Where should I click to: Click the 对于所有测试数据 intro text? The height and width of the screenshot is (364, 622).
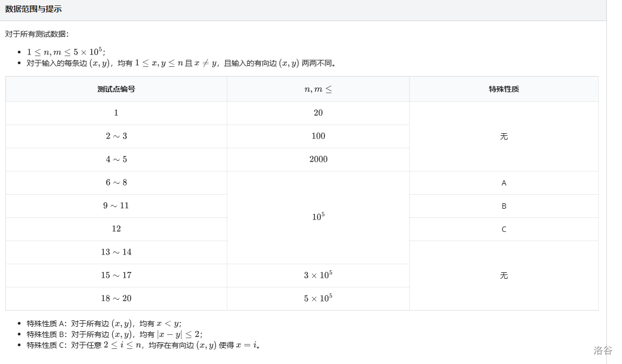coord(37,34)
